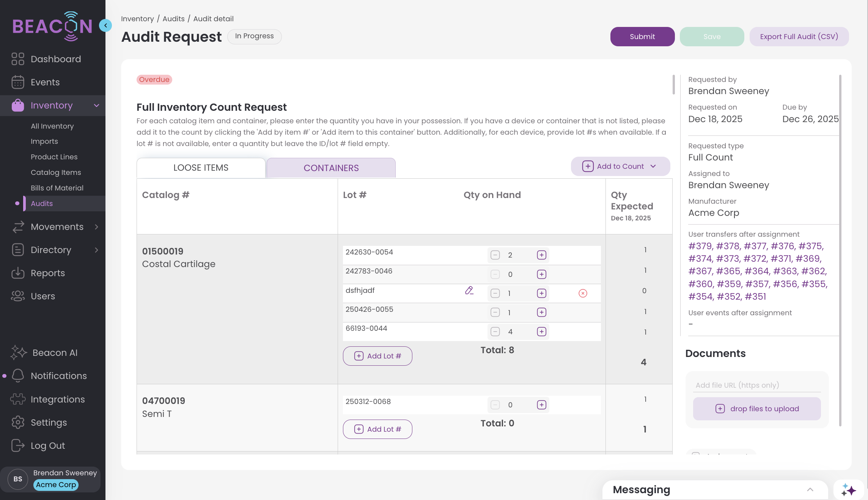Open the Add to Count dropdown
The width and height of the screenshot is (868, 500).
[620, 166]
